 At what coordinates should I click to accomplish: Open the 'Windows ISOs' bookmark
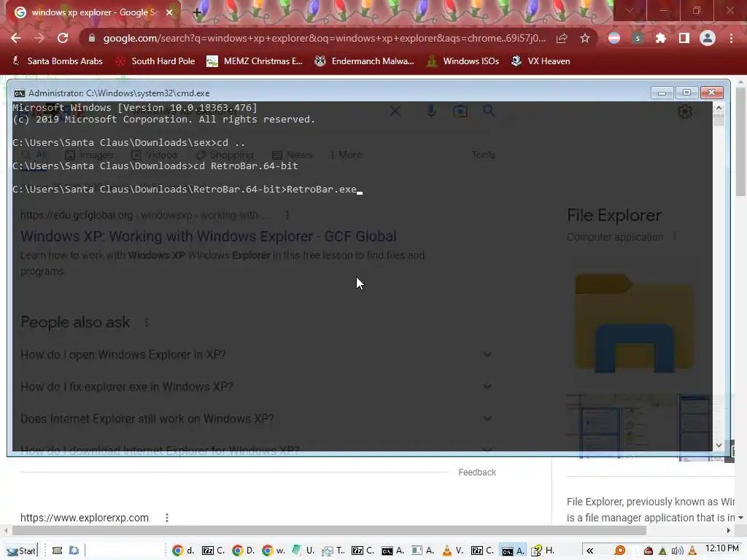tap(462, 61)
